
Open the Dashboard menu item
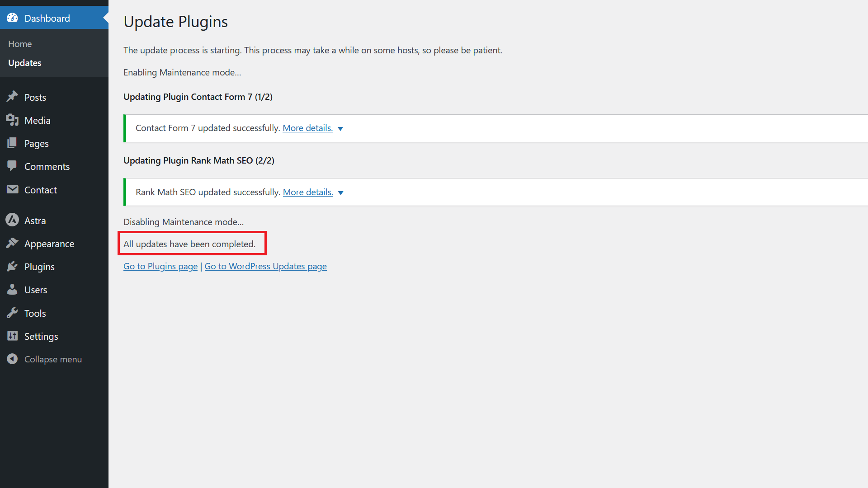coord(54,18)
